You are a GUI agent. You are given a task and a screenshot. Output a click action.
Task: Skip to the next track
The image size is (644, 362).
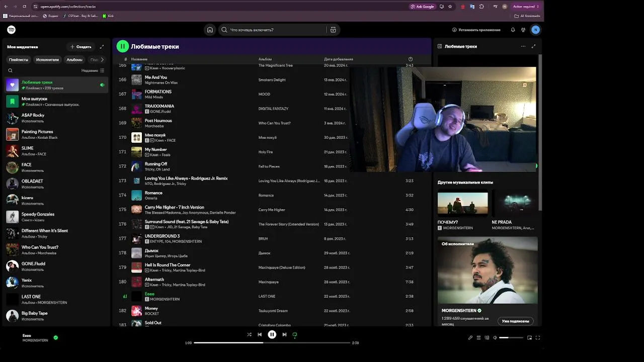click(x=284, y=334)
